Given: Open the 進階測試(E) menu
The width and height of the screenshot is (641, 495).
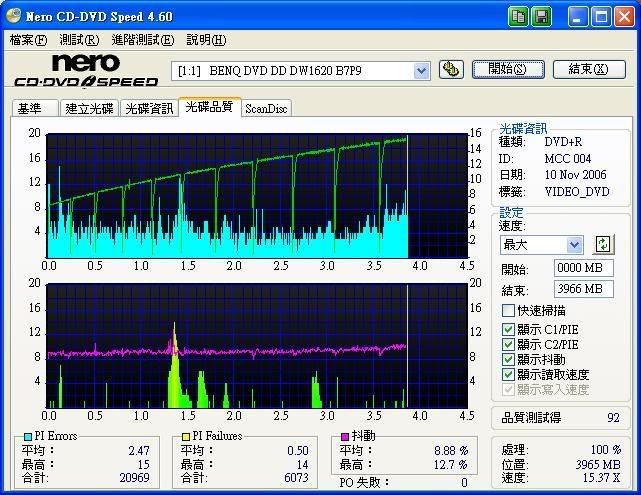Looking at the screenshot, I should [x=143, y=40].
